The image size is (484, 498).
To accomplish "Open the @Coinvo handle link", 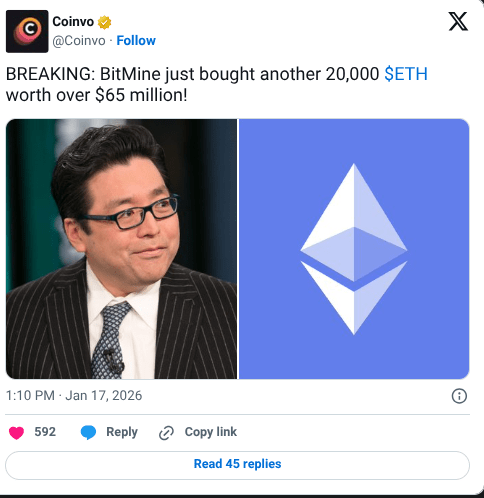I will pyautogui.click(x=79, y=41).
